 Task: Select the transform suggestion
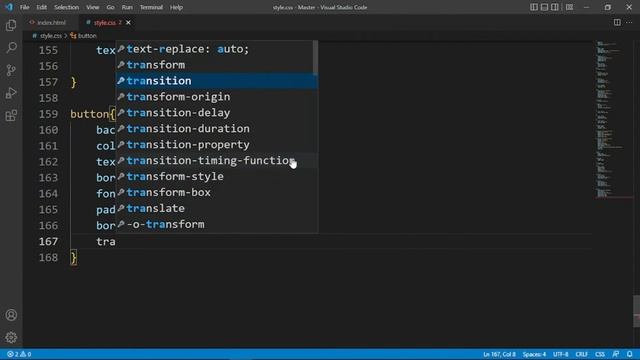pyautogui.click(x=214, y=65)
